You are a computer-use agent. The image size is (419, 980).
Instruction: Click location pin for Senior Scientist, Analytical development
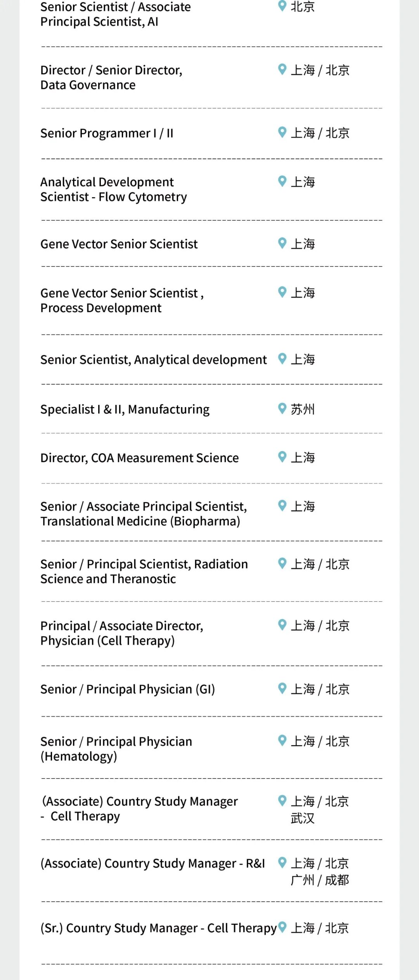pos(282,359)
